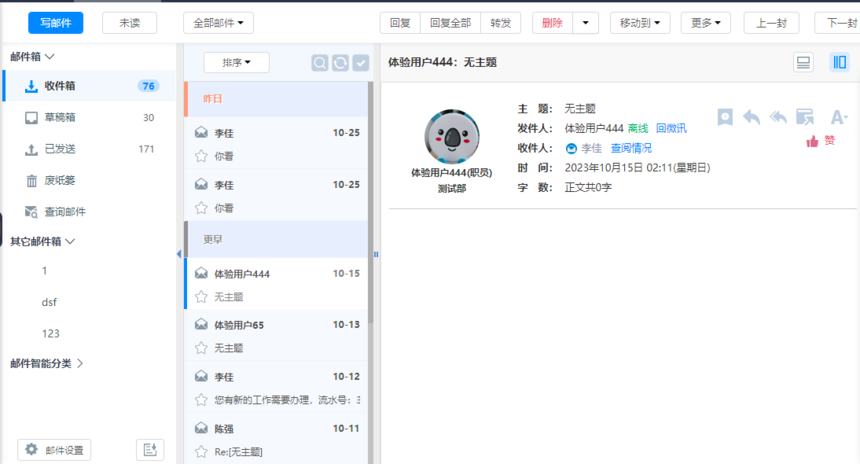Click the thumbs-up 赞 like icon

click(813, 142)
